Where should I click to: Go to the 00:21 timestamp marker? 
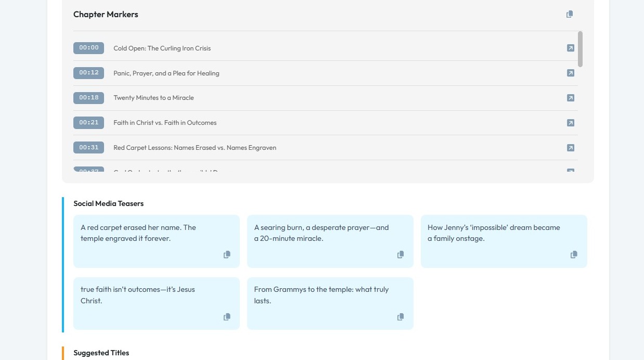[88, 123]
